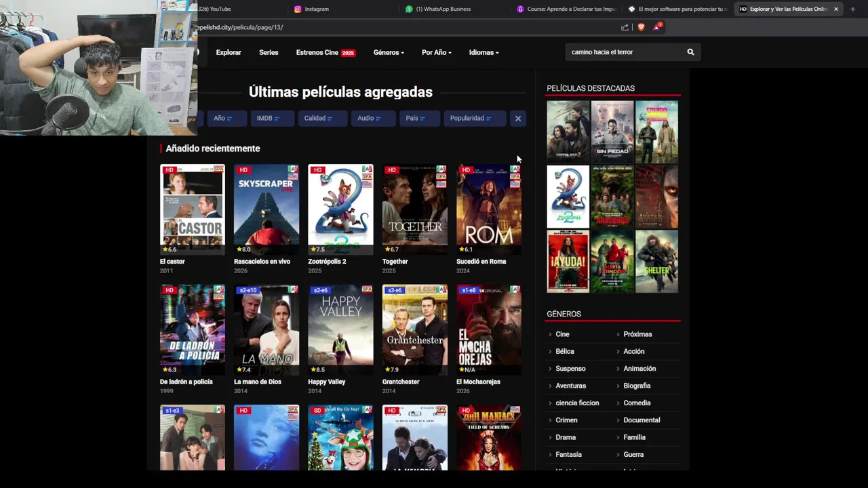The image size is (868, 488).
Task: Open the Explorar menu item
Action: [x=229, y=52]
